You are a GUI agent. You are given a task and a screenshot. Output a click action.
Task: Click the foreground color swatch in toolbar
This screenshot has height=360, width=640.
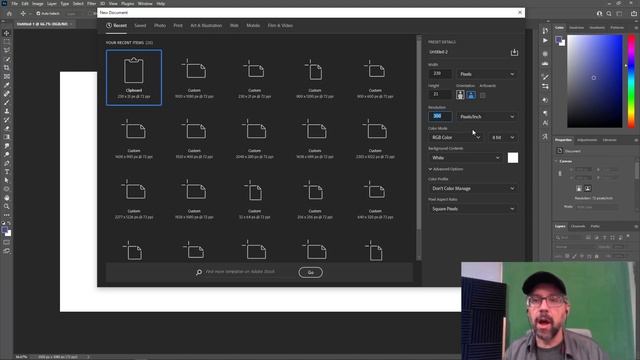tap(5, 231)
